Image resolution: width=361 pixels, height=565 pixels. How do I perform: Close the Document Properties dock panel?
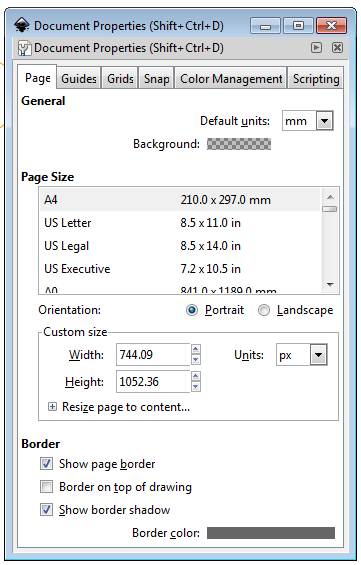tap(337, 48)
